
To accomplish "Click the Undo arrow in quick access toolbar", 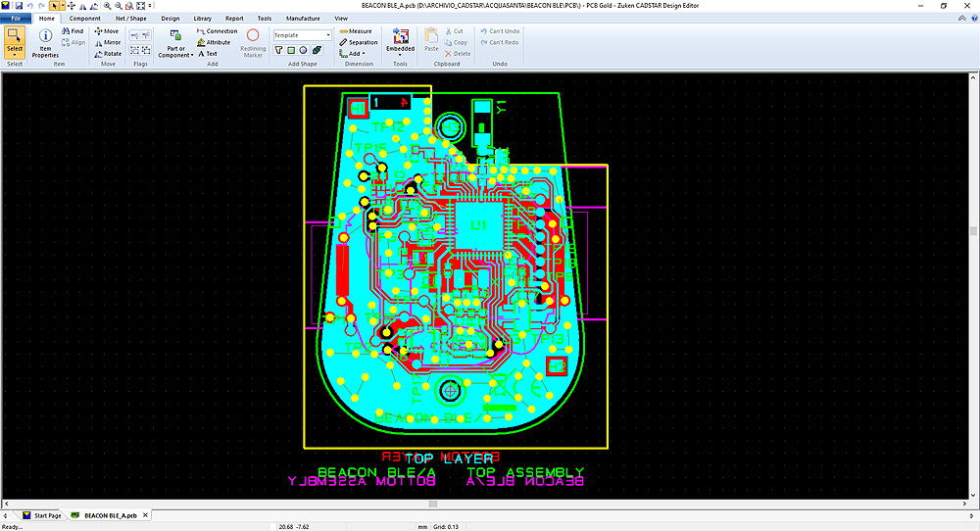I will (x=30, y=6).
